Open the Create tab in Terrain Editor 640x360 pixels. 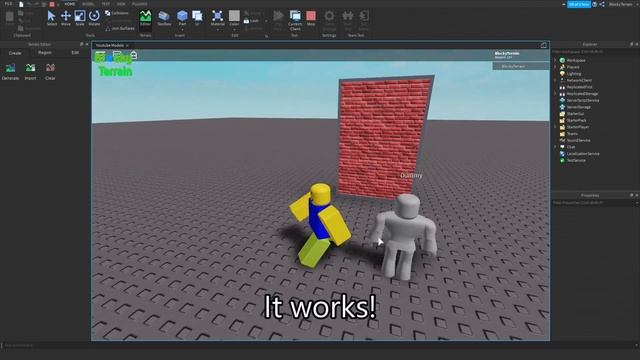coord(15,53)
